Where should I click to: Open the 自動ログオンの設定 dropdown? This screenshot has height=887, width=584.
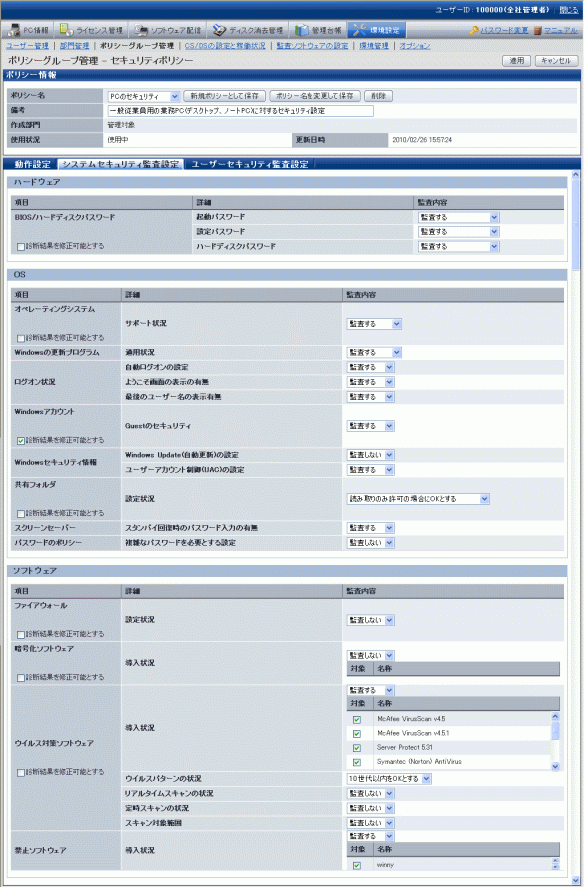[x=370, y=367]
